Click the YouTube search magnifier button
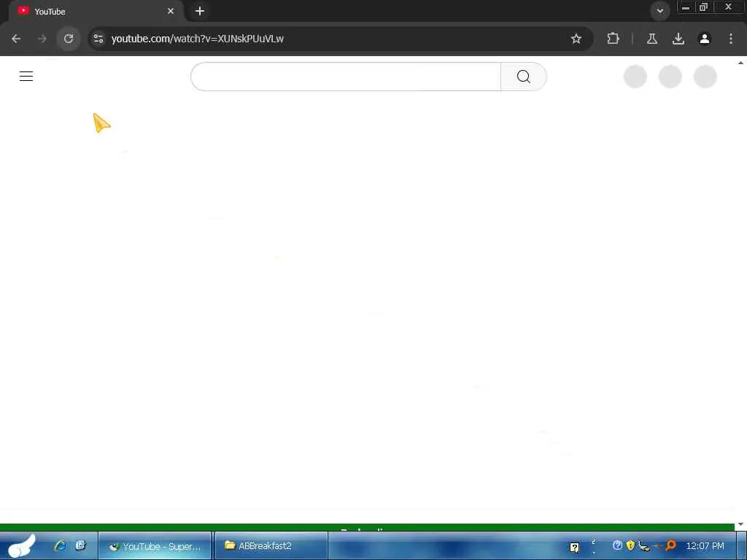Screen dimensions: 747x560 (524, 77)
